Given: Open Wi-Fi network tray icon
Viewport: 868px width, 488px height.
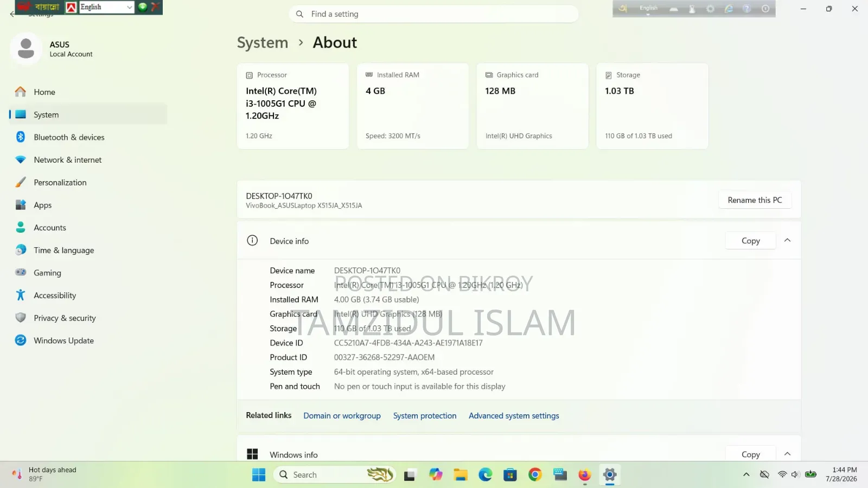Looking at the screenshot, I should 782,474.
